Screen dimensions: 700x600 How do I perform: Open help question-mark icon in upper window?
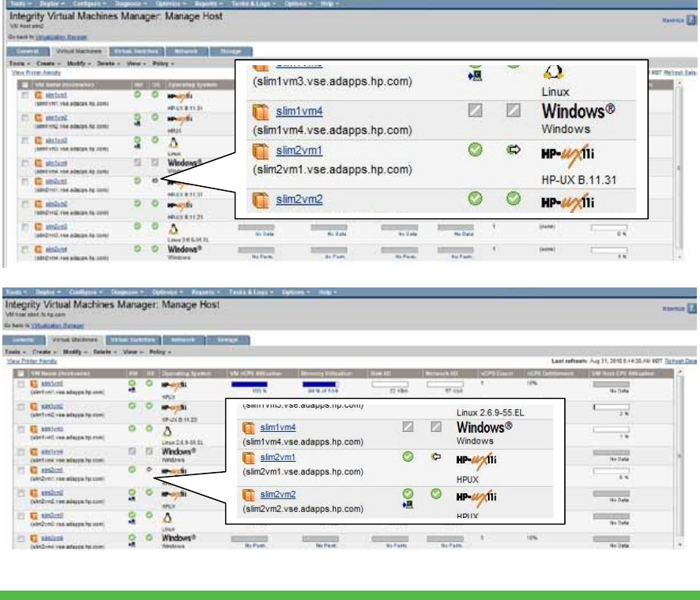pos(691,20)
